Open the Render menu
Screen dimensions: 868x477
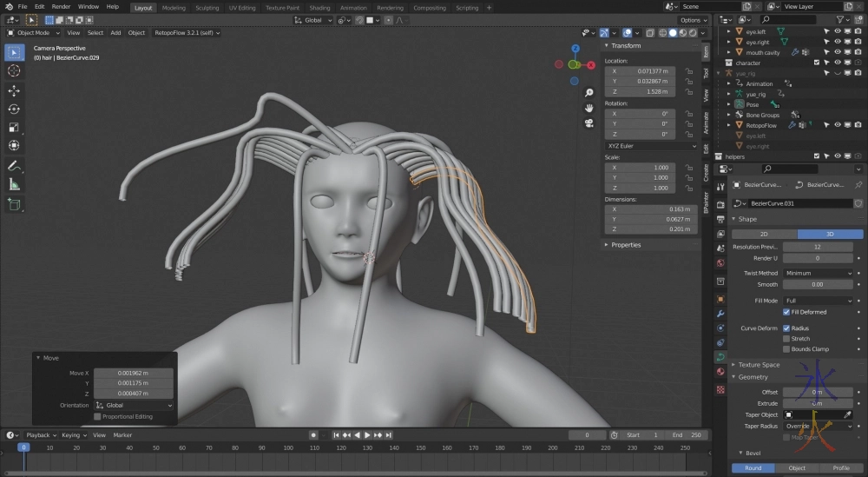coord(61,6)
